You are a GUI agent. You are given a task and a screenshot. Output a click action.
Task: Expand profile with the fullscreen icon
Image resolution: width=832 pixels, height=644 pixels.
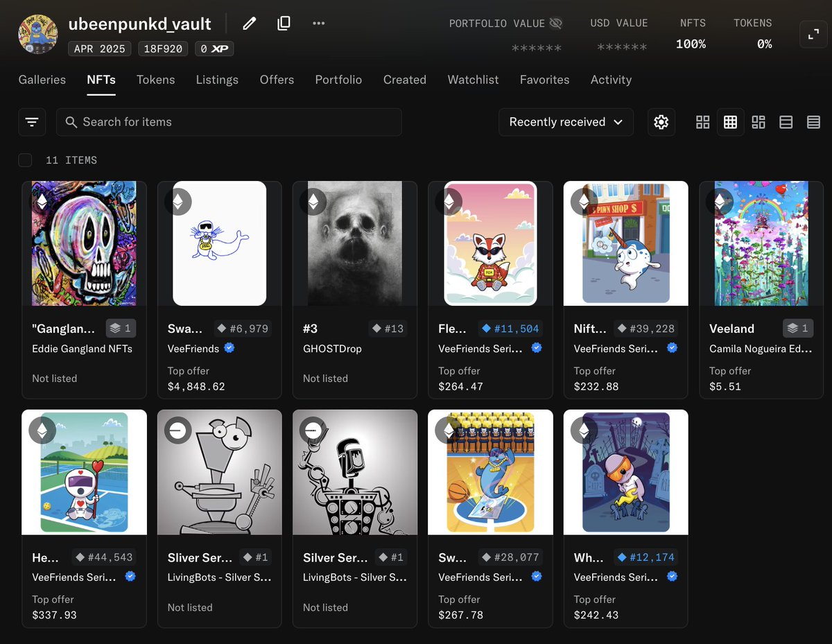[x=813, y=34]
